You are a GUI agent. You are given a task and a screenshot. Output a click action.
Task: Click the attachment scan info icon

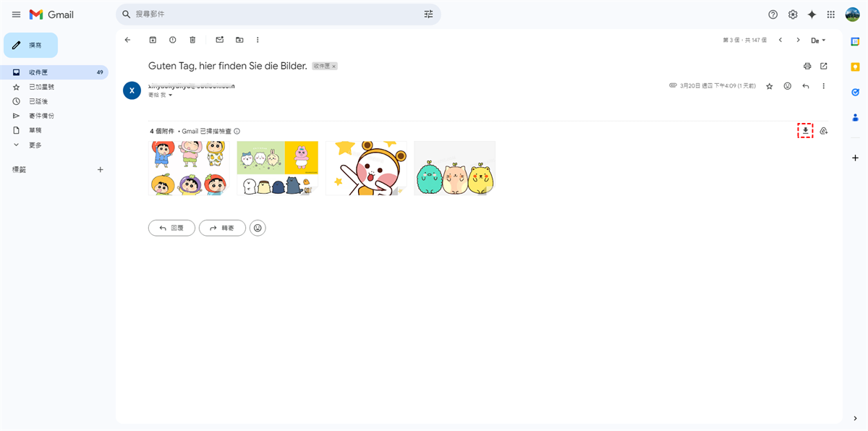tap(237, 131)
